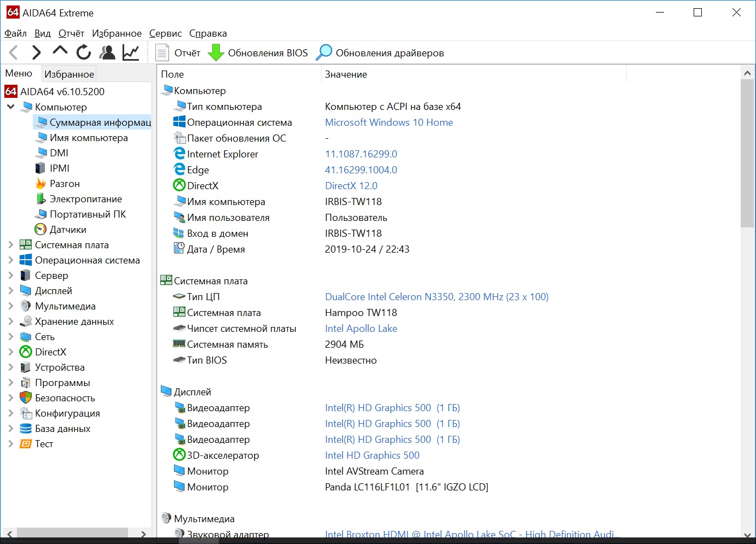Open the 11.1087.16299.0 Internet Explorer link

point(361,154)
